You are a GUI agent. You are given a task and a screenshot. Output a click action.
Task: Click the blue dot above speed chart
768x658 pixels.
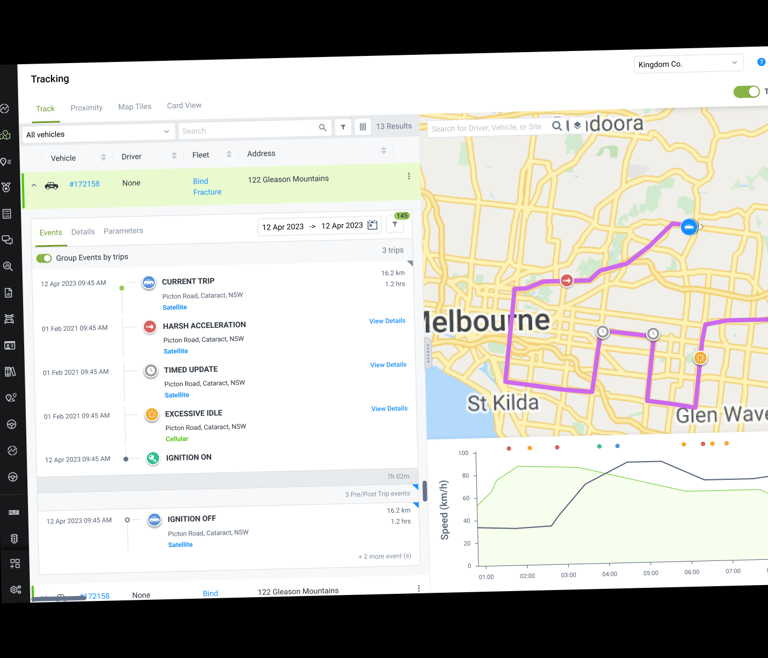(x=617, y=446)
